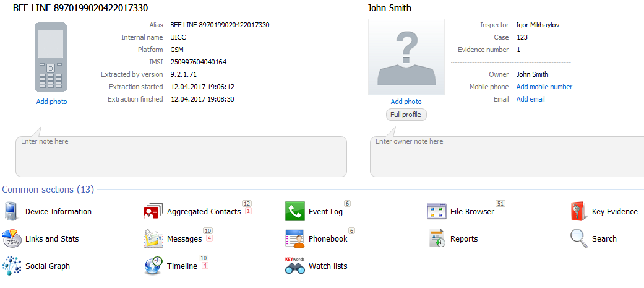Click the Key Evidence label

click(615, 211)
